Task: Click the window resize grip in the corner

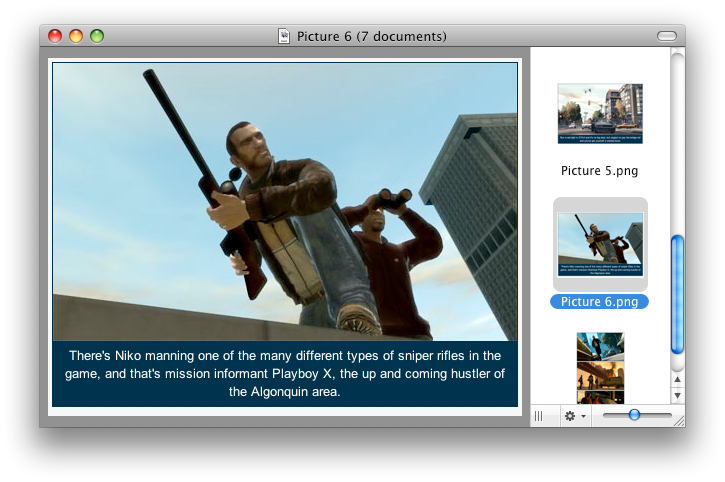Action: tap(679, 420)
